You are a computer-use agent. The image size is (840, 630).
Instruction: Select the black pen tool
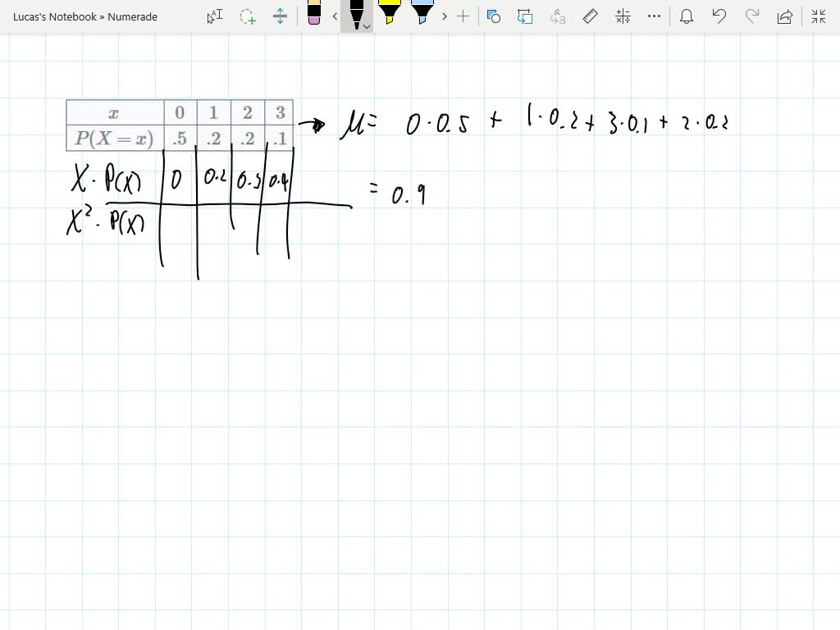[x=357, y=13]
